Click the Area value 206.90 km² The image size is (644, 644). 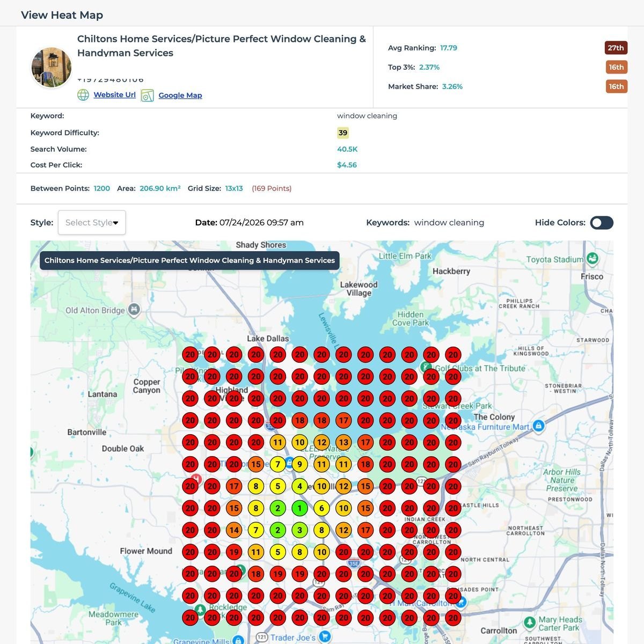[x=160, y=188]
